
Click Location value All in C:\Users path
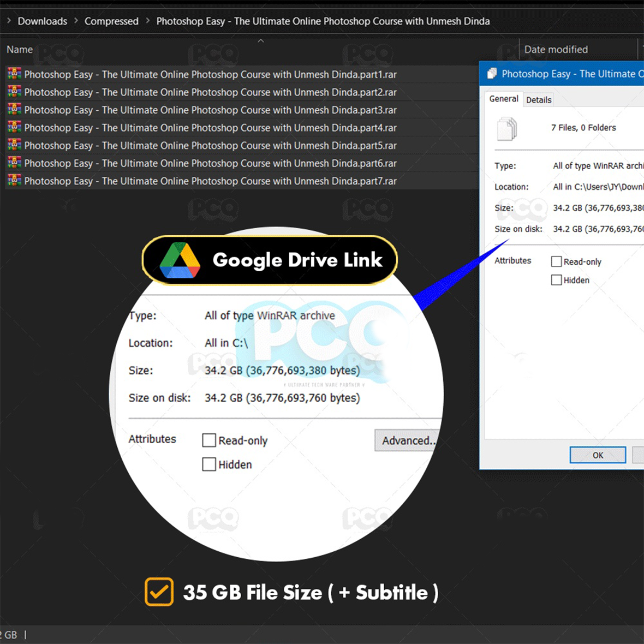pyautogui.click(x=598, y=187)
